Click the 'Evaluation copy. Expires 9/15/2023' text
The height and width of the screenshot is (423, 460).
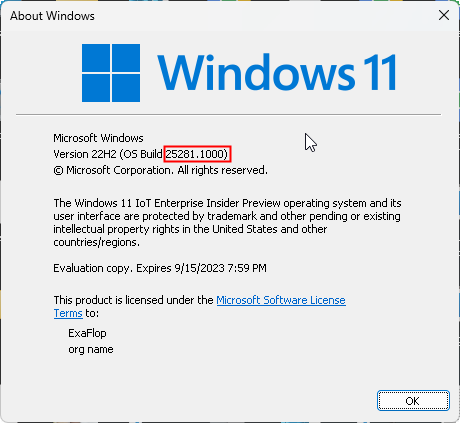click(160, 268)
